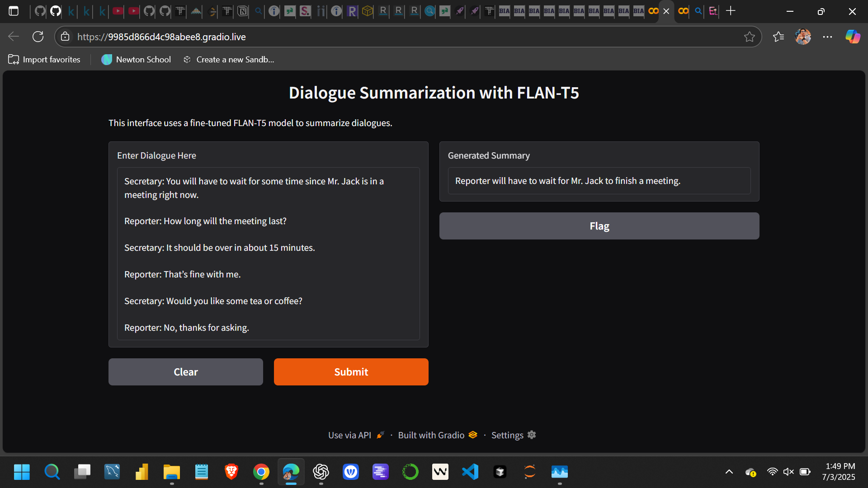868x488 pixels.
Task: Open the Newton School bookmark
Action: point(136,59)
